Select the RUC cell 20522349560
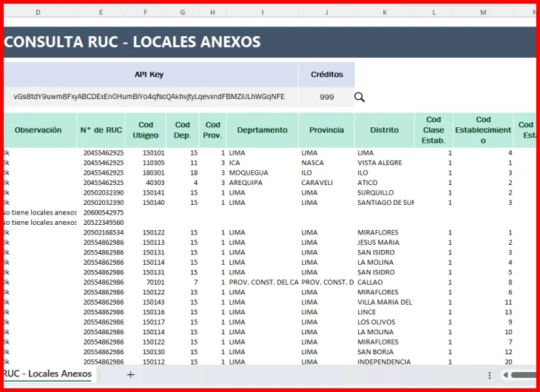This screenshot has width=540, height=392. pos(101,223)
